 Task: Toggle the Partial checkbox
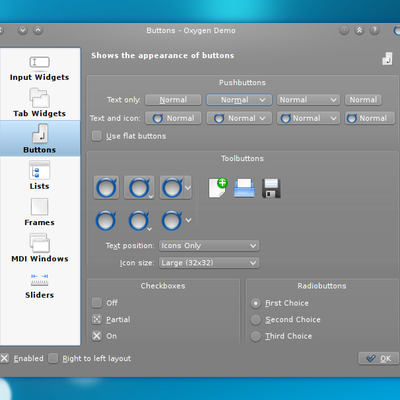click(97, 319)
